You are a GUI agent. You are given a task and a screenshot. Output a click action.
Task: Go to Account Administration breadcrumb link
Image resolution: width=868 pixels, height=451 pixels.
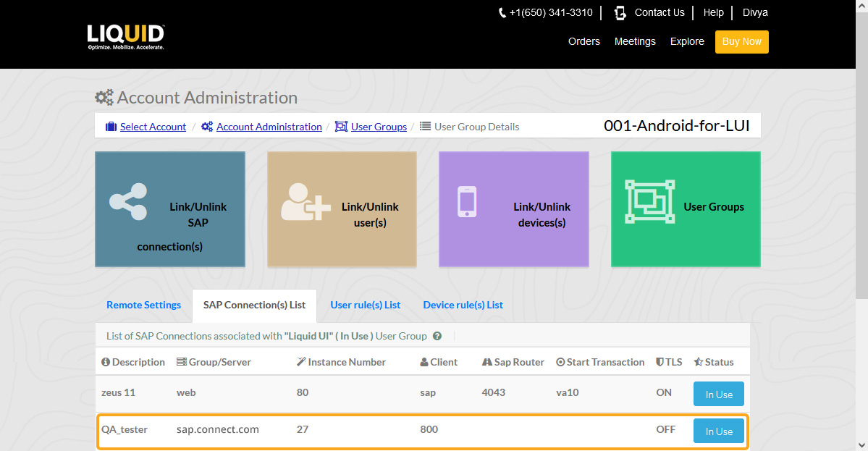pos(269,127)
